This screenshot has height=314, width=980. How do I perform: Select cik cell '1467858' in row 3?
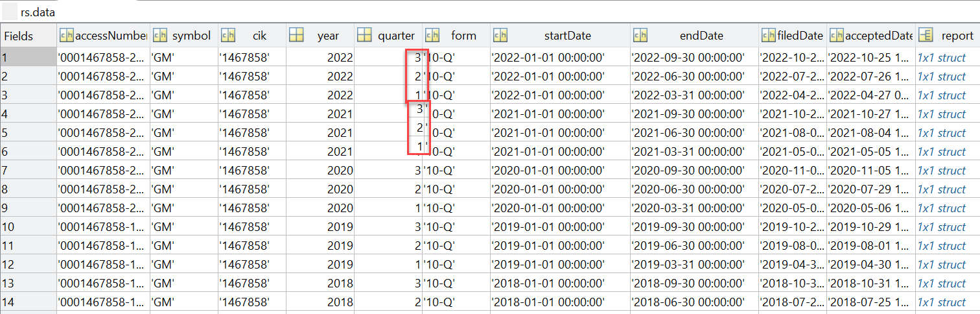[251, 95]
